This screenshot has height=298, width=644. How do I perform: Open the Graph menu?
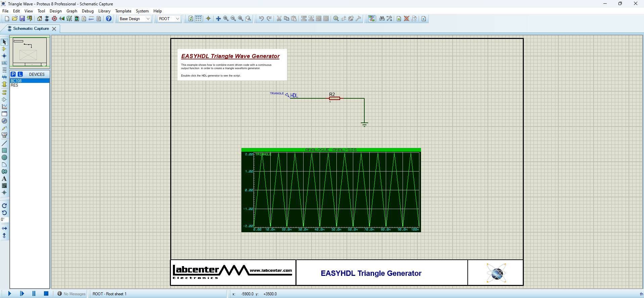pyautogui.click(x=72, y=11)
